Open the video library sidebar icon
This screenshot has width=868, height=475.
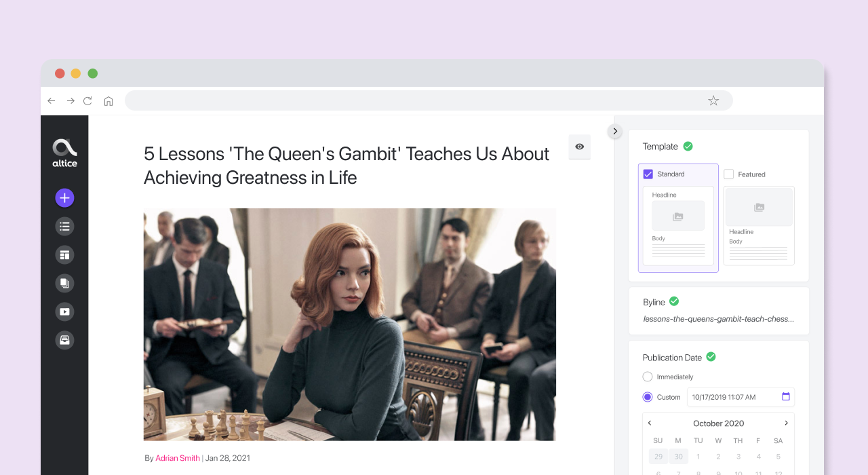(x=64, y=312)
